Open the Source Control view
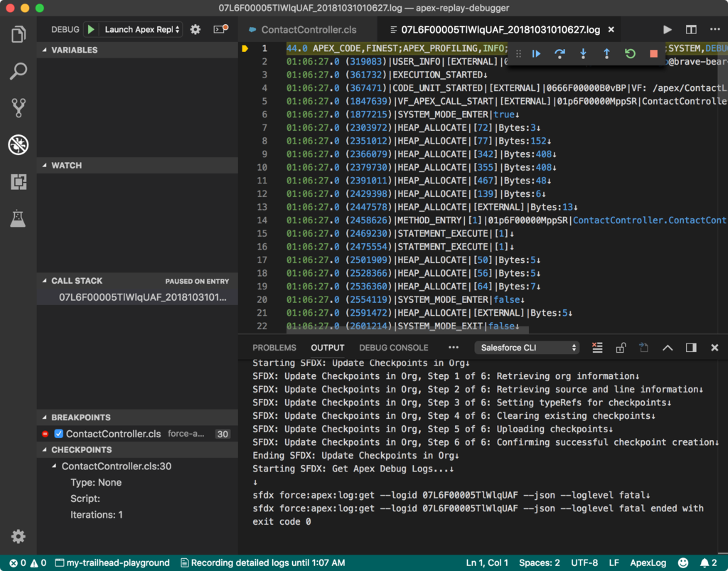This screenshot has height=571, width=728. 18,107
